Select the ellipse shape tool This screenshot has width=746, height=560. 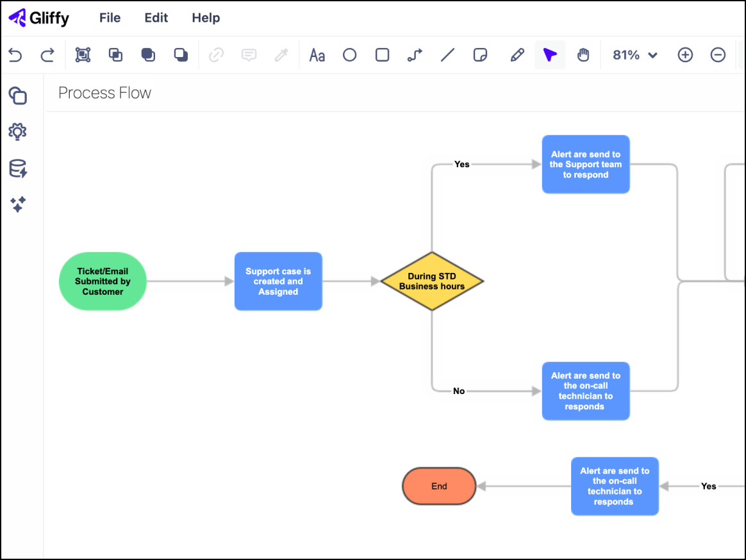pyautogui.click(x=350, y=55)
